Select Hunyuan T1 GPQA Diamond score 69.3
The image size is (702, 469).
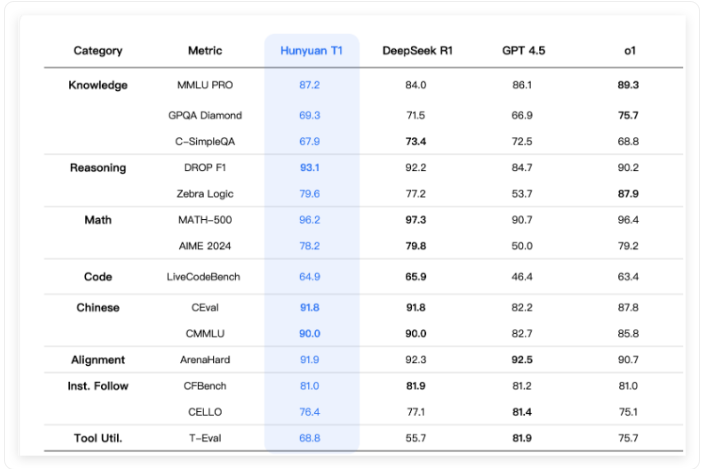pos(309,115)
